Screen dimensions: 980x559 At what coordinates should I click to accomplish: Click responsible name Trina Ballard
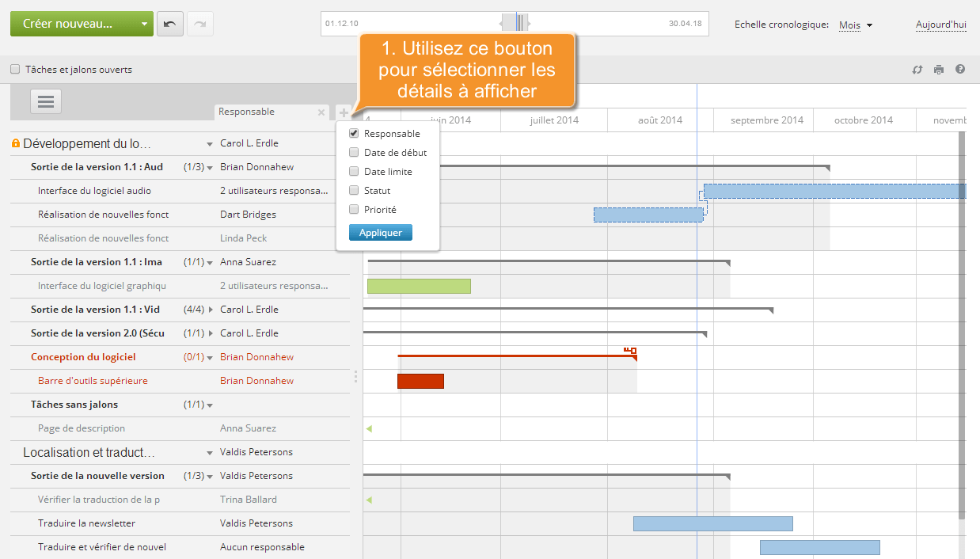tap(249, 500)
